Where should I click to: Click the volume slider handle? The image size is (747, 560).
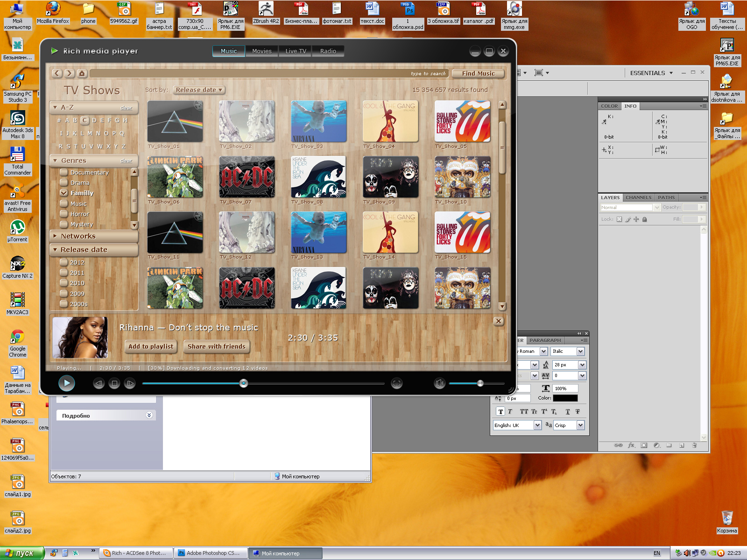480,384
